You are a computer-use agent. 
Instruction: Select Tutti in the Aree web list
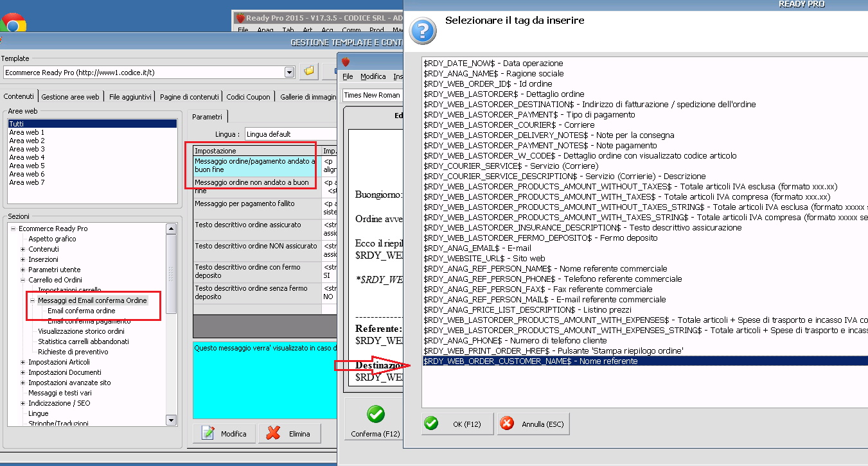pos(92,124)
